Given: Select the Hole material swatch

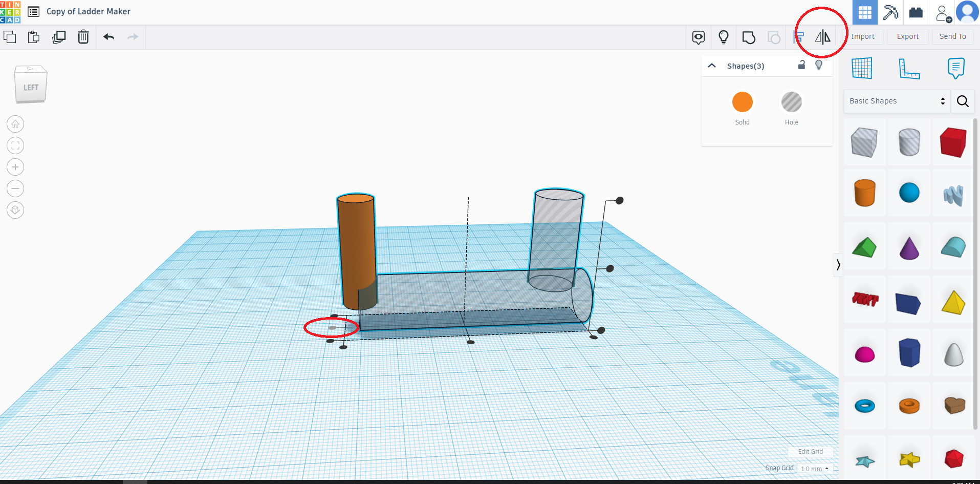Looking at the screenshot, I should tap(791, 101).
